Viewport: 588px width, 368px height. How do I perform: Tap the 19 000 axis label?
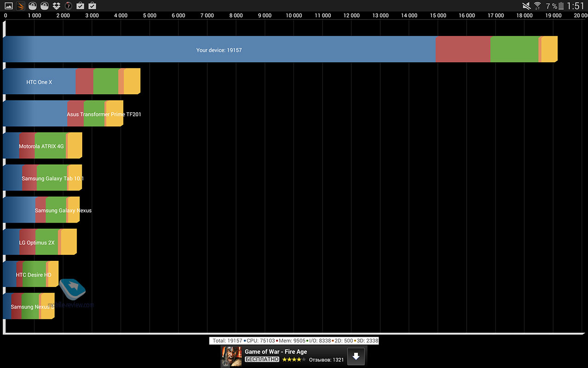point(554,16)
